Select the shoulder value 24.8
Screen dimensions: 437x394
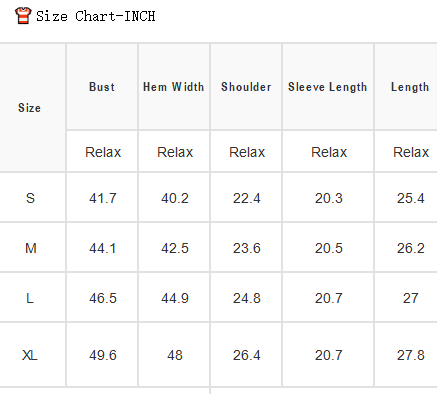point(247,298)
